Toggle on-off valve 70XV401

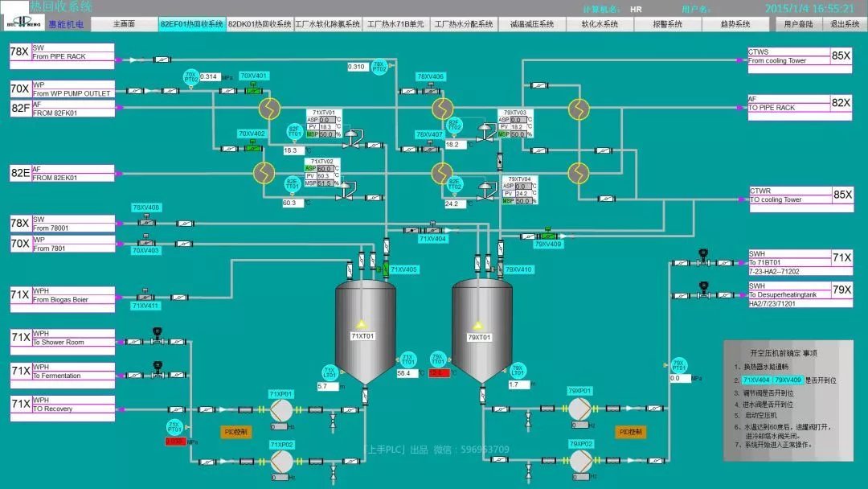pyautogui.click(x=254, y=89)
